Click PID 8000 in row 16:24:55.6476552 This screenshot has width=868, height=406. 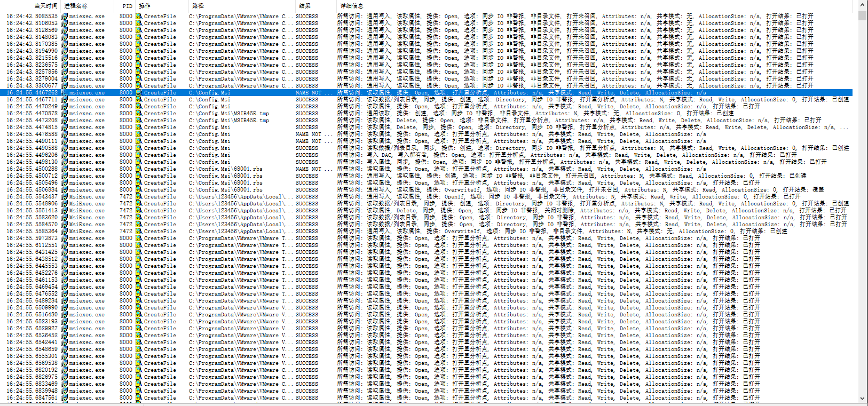[x=126, y=293]
